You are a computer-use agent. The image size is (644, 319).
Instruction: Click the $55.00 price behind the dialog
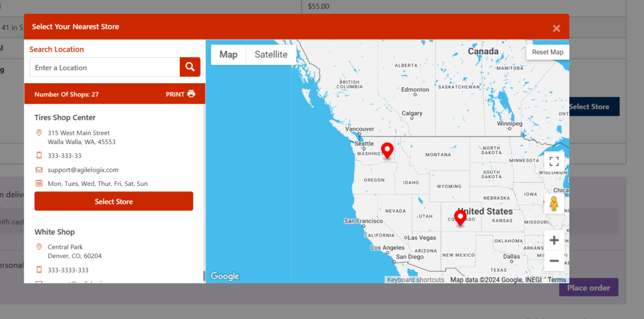pyautogui.click(x=318, y=6)
